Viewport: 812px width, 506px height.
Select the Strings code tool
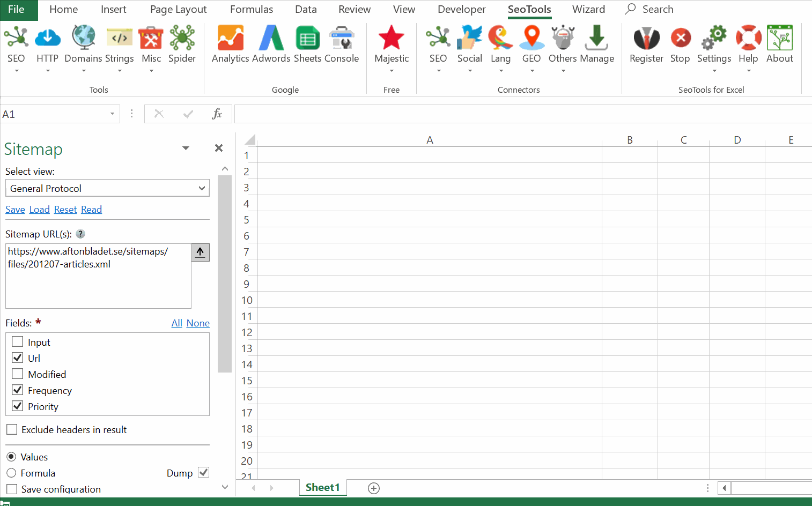coord(120,38)
